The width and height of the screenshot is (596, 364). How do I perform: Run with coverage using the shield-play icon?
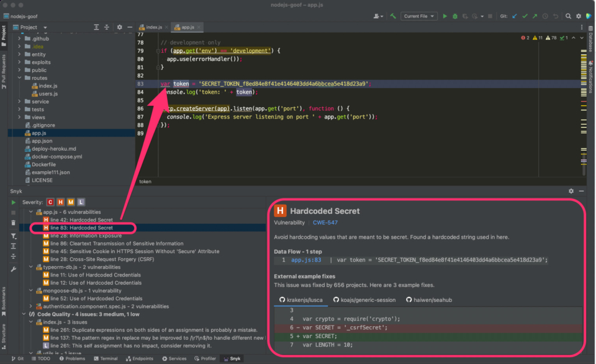(x=465, y=16)
